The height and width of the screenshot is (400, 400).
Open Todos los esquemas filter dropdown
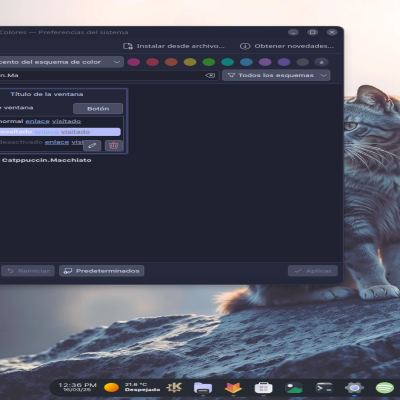276,75
